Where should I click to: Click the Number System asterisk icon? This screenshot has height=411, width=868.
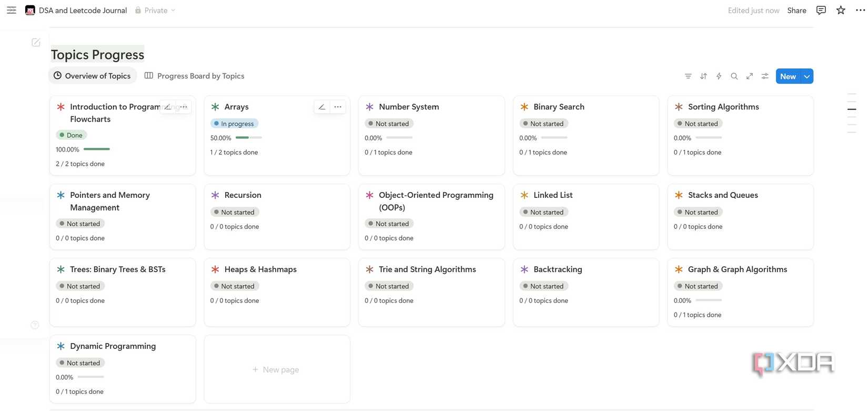(369, 107)
